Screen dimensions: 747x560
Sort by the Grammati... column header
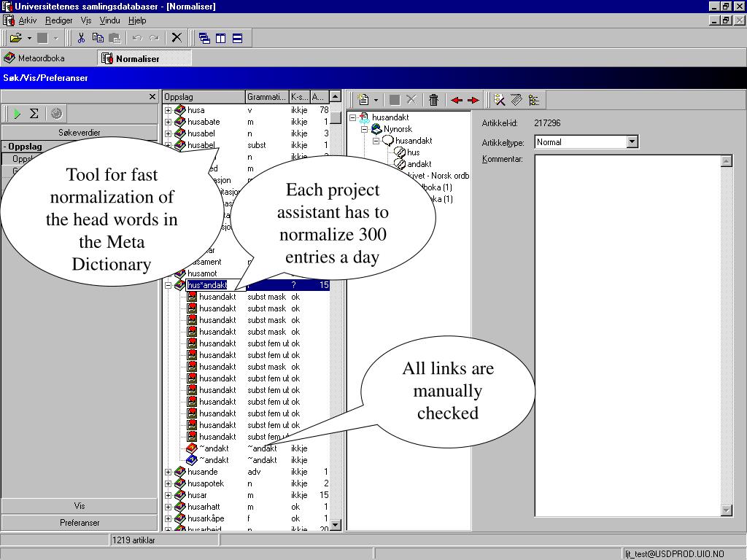[267, 97]
